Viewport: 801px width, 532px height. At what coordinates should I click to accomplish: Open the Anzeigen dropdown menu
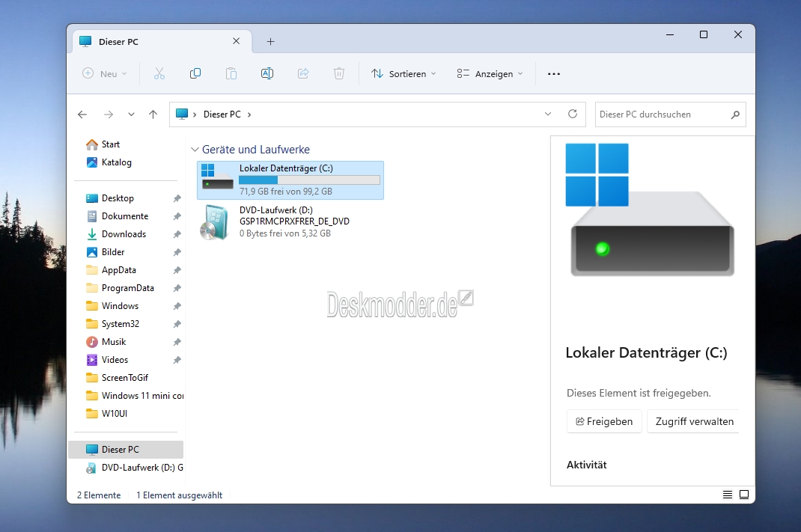tap(490, 73)
